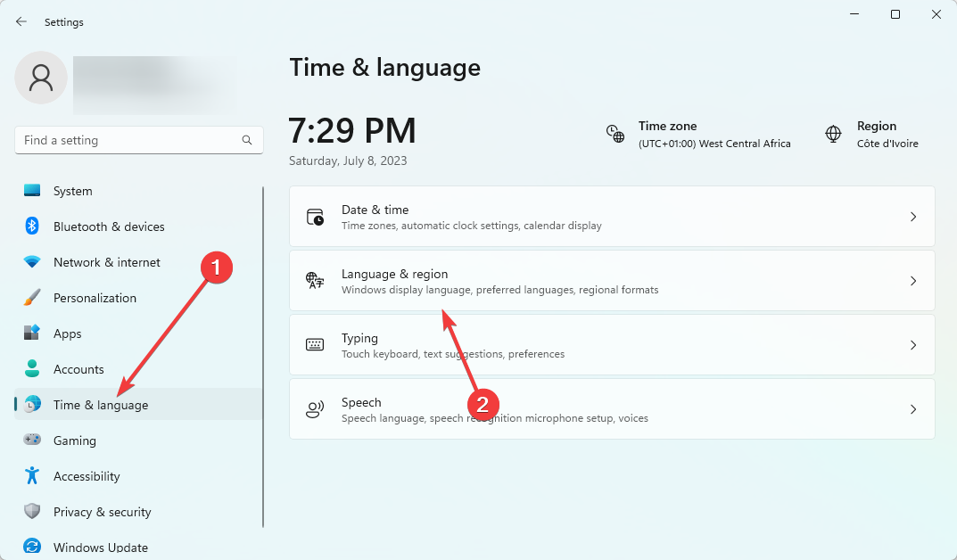957x560 pixels.
Task: Click the Time zone clock-globe icon
Action: point(615,134)
